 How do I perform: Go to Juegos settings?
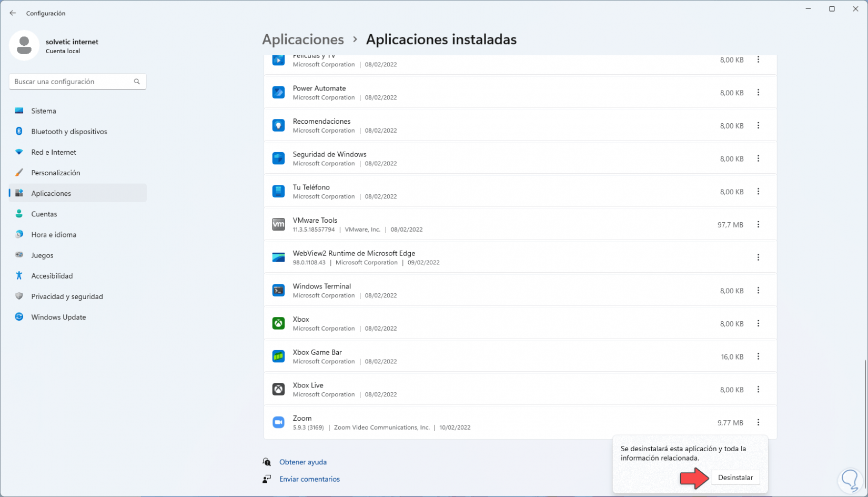(78, 255)
